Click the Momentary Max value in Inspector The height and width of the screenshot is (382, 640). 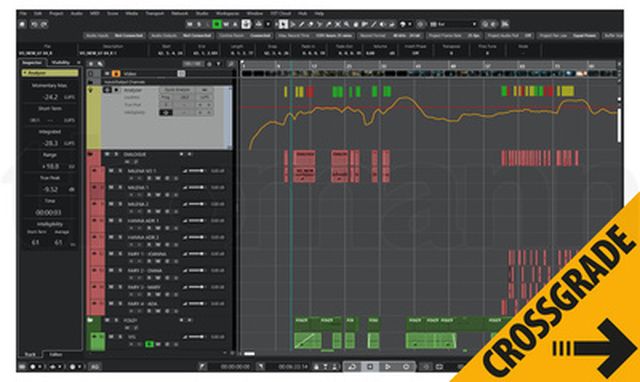[x=51, y=97]
